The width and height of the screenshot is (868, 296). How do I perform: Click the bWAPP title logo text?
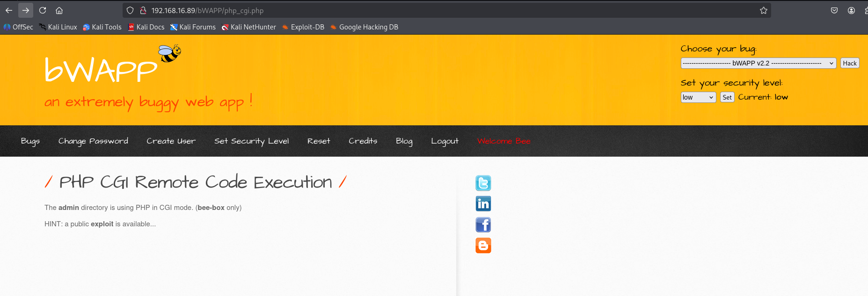[x=101, y=70]
